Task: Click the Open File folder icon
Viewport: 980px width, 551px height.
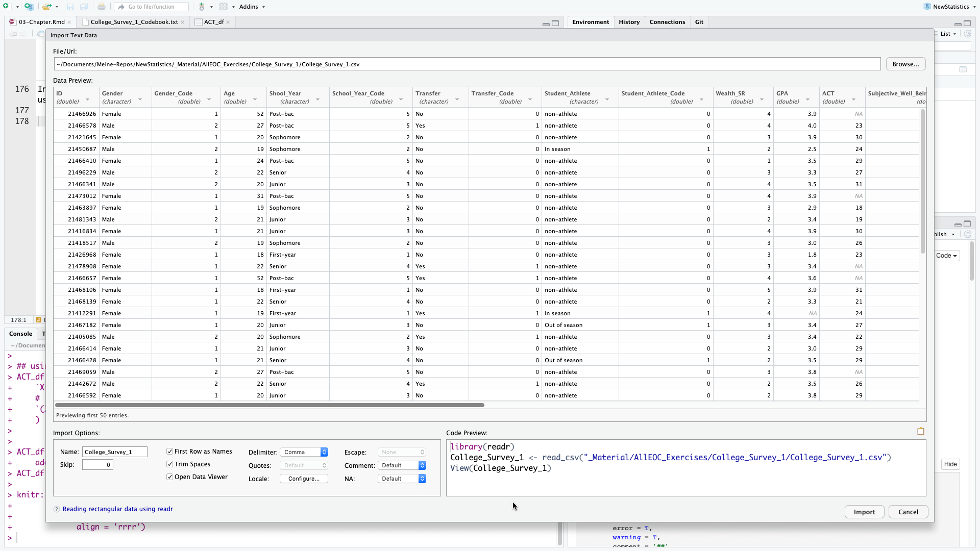Action: point(46,7)
